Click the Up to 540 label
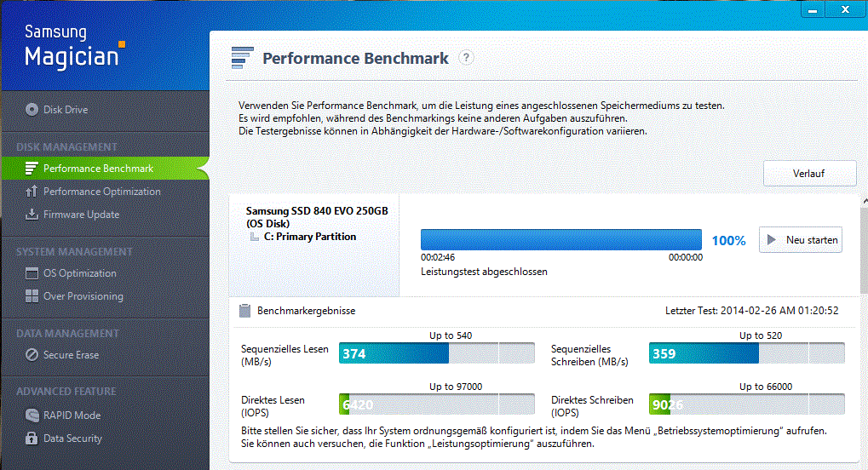The width and height of the screenshot is (868, 470). pos(451,335)
